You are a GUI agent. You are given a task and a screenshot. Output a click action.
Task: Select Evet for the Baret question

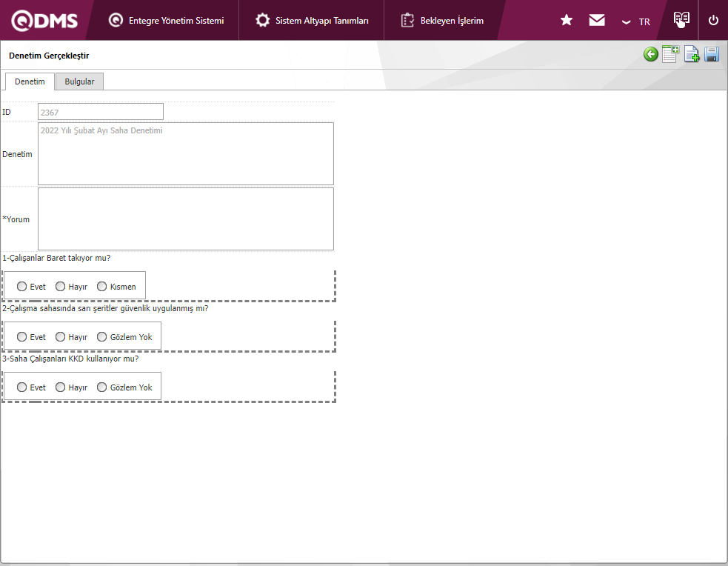pyautogui.click(x=22, y=287)
